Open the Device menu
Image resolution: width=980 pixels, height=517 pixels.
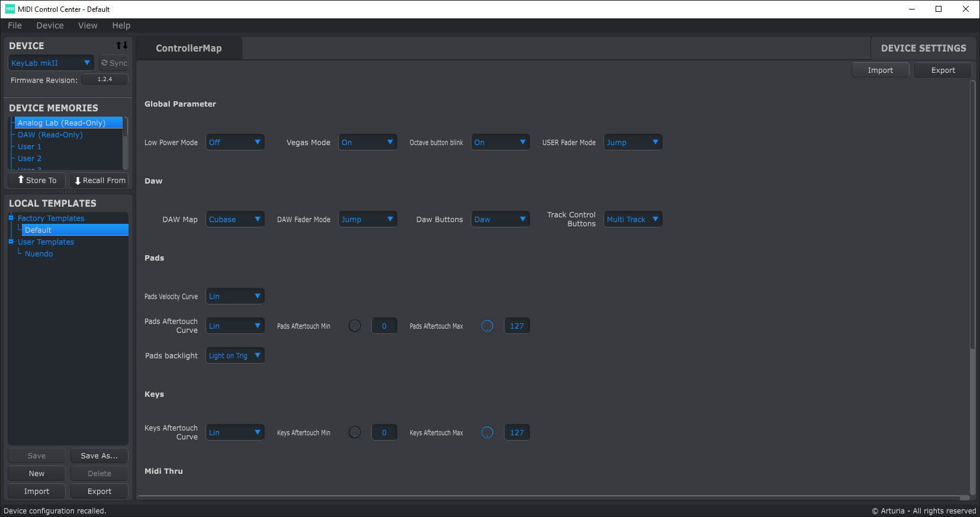(50, 25)
